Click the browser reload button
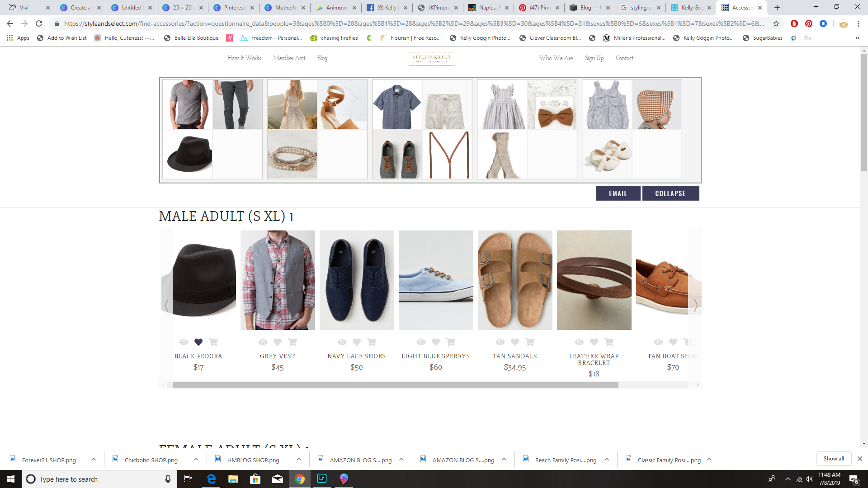Screen dimensions: 868x488 coord(39,23)
